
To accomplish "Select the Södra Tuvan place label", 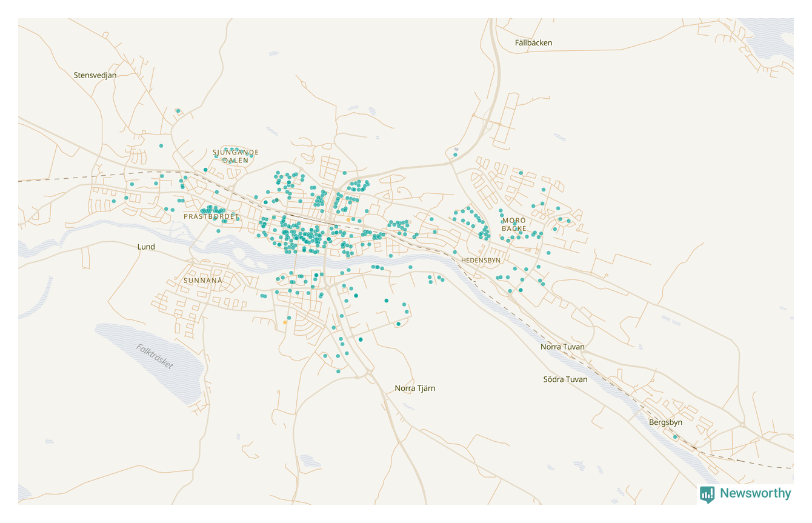I will (565, 379).
